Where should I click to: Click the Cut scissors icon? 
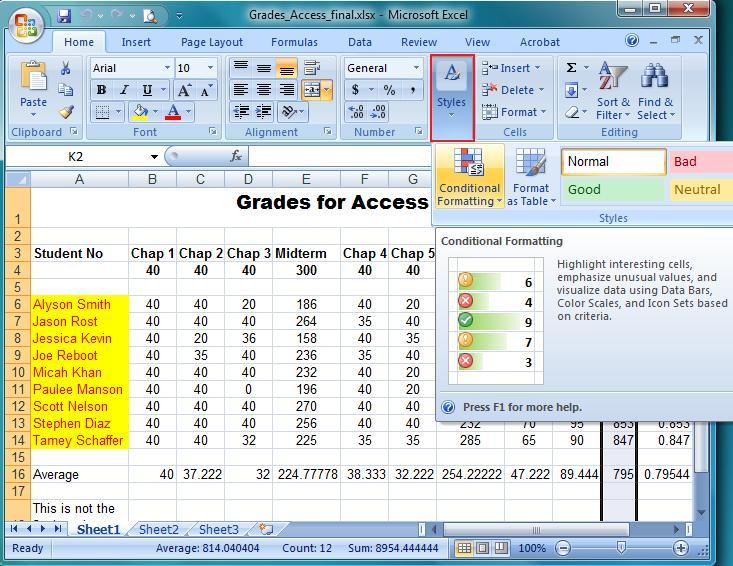(x=66, y=69)
